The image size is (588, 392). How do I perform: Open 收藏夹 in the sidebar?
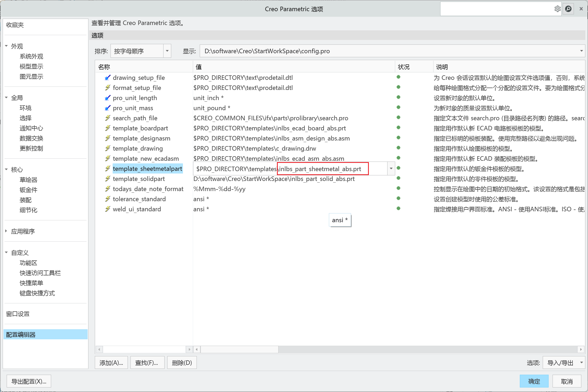(15, 25)
